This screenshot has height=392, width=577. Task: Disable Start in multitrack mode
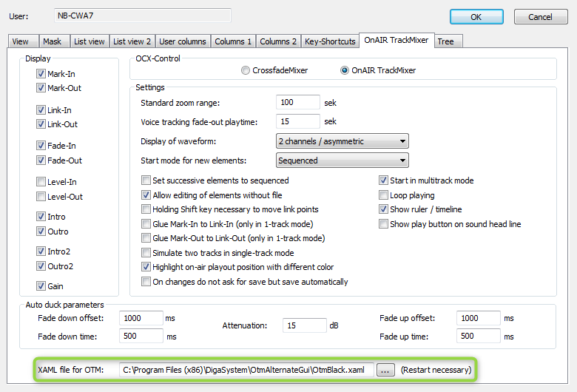click(x=383, y=180)
